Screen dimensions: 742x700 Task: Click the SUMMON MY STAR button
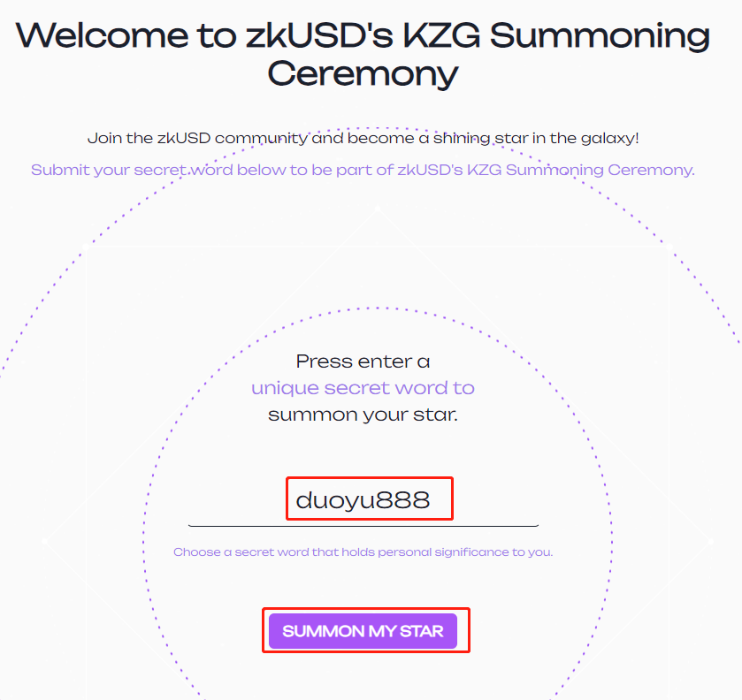pos(363,631)
